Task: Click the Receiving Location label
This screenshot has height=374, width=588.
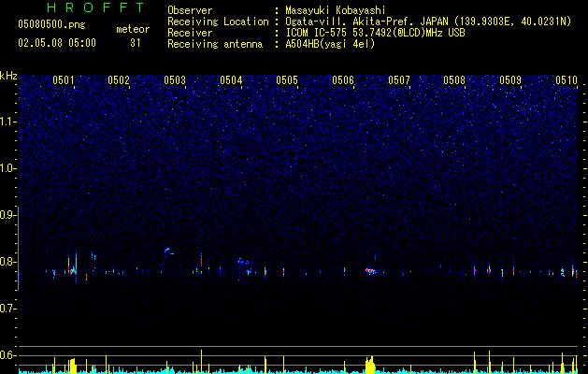Action: click(218, 22)
